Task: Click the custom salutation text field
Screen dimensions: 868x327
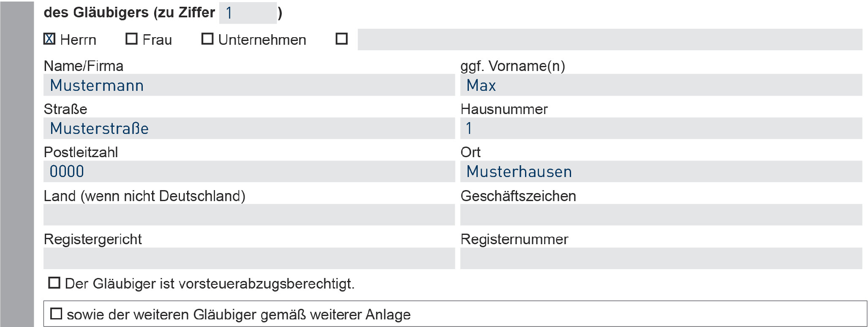Action: click(610, 40)
